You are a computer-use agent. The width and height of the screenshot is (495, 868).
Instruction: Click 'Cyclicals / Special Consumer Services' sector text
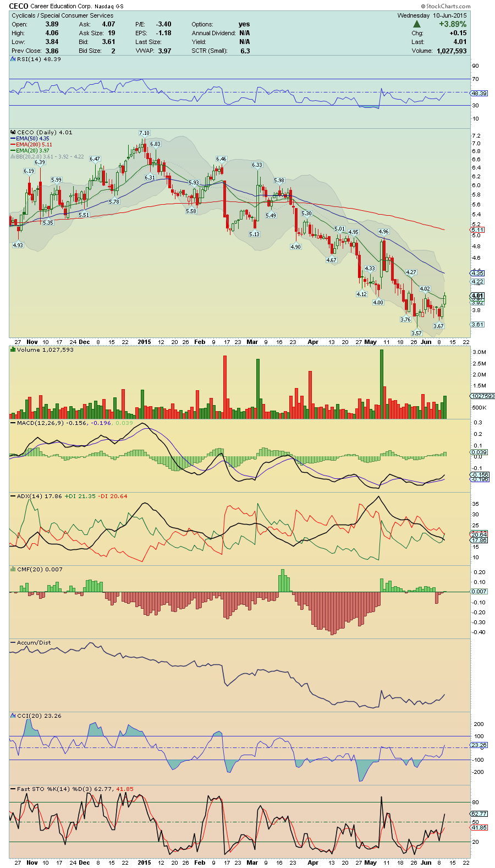tap(63, 15)
